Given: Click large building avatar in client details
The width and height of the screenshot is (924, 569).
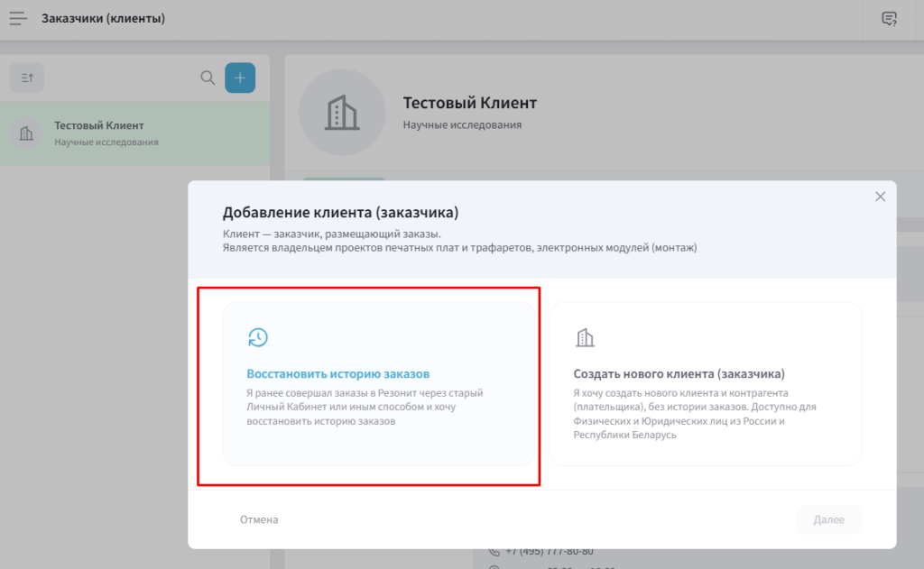Looking at the screenshot, I should (x=341, y=113).
